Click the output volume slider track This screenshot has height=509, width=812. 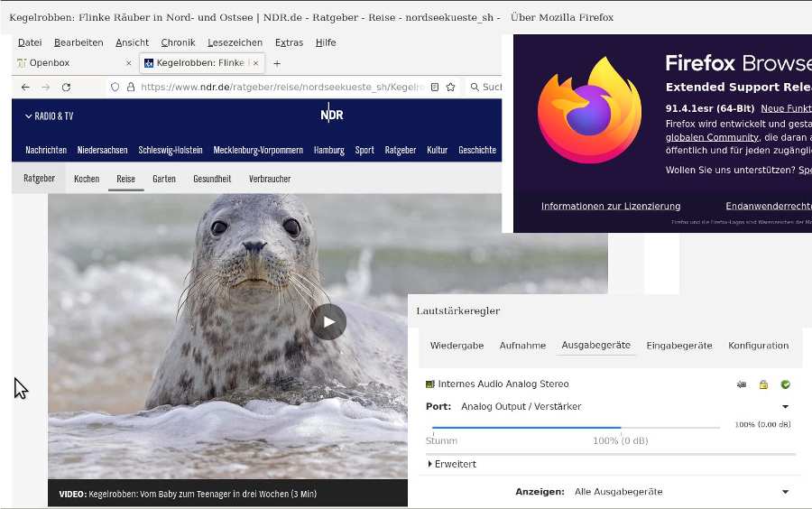tap(576, 427)
